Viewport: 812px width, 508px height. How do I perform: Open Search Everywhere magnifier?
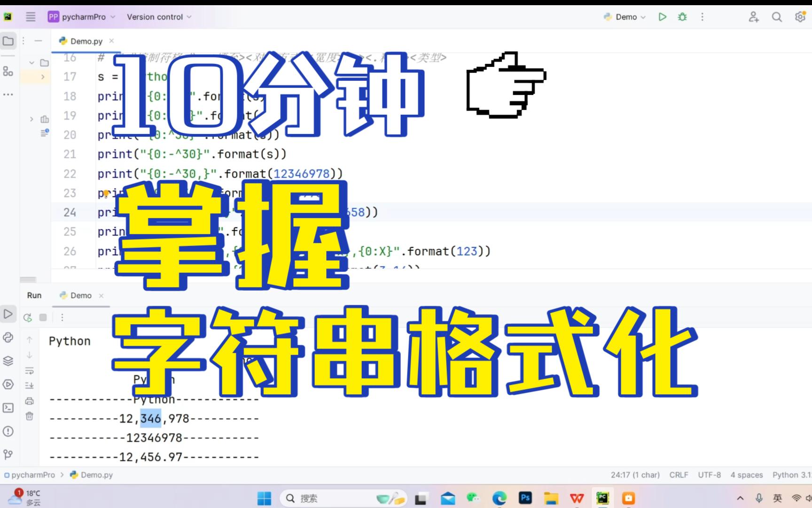pyautogui.click(x=777, y=17)
